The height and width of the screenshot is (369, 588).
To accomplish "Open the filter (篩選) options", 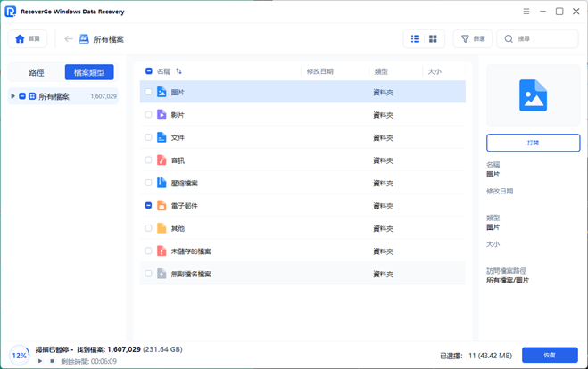I will 473,39.
